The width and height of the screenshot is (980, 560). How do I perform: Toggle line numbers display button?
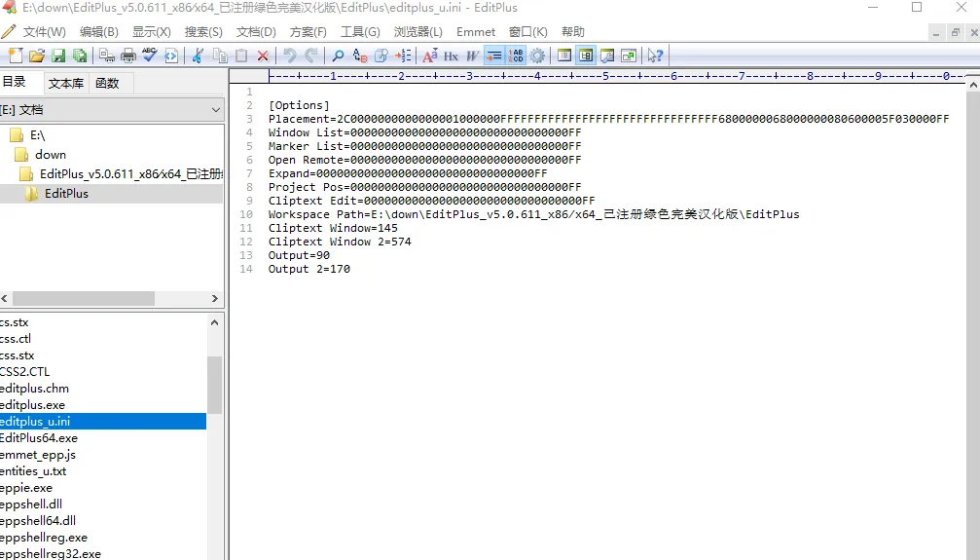coord(516,56)
